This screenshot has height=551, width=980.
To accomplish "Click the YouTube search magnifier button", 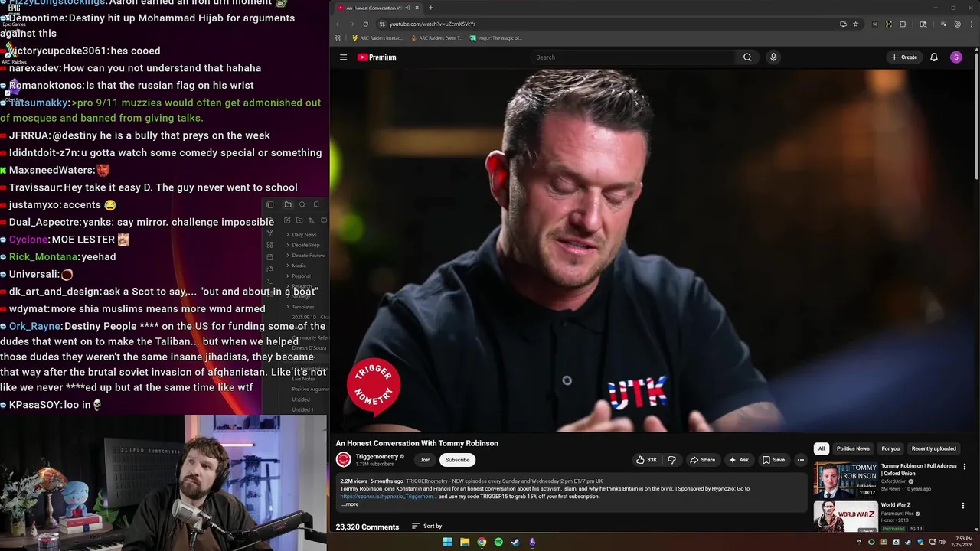I will 747,57.
